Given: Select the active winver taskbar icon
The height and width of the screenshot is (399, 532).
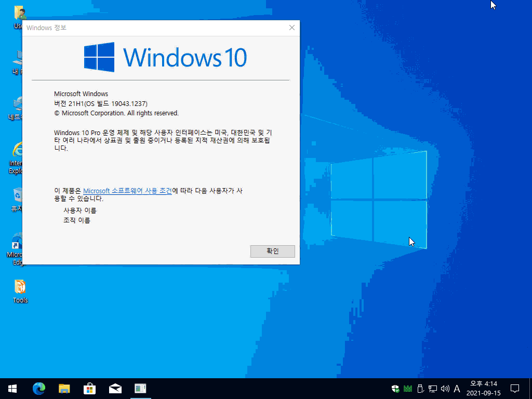Looking at the screenshot, I should pos(140,389).
